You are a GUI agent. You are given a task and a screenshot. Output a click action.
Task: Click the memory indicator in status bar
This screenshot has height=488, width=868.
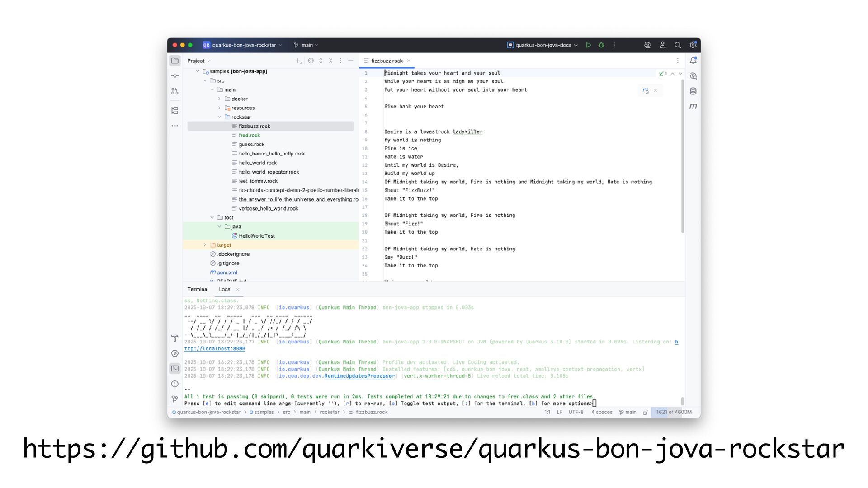[x=674, y=413]
